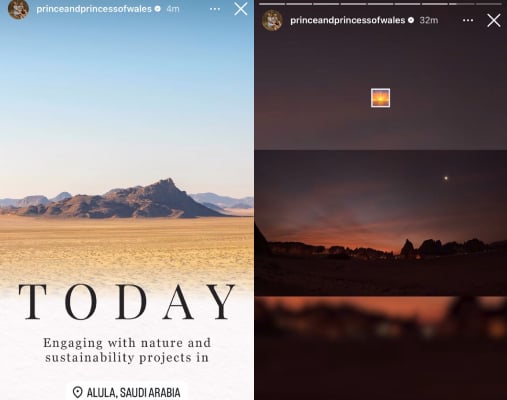This screenshot has width=507, height=400.
Task: Close the left story with the X
Action: 241,9
